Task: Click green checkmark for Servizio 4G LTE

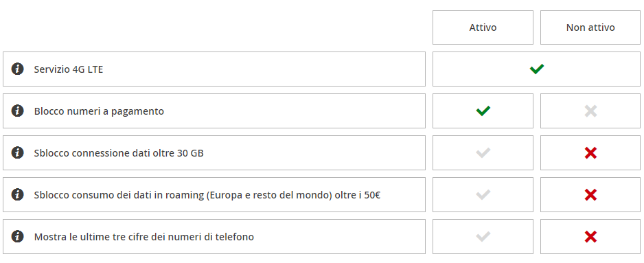Action: (x=536, y=69)
